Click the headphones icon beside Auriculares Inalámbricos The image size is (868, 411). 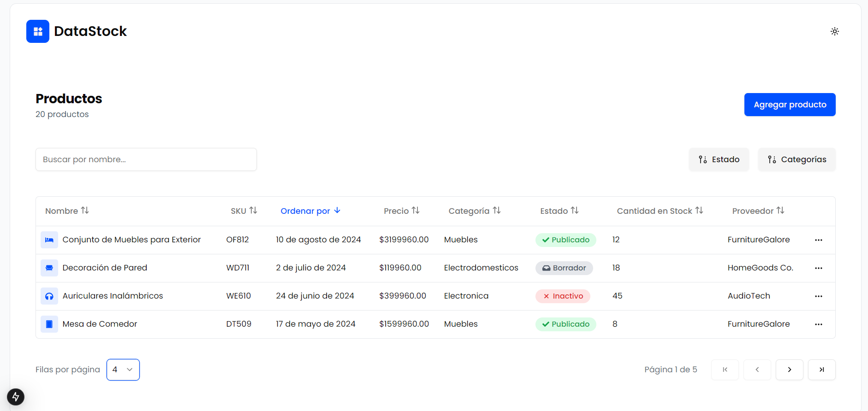(49, 296)
